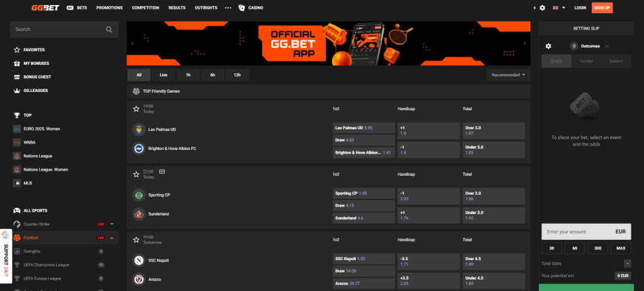Viewport: 644px width, 291px height.
Task: Set stake with the MAX button
Action: tap(621, 248)
